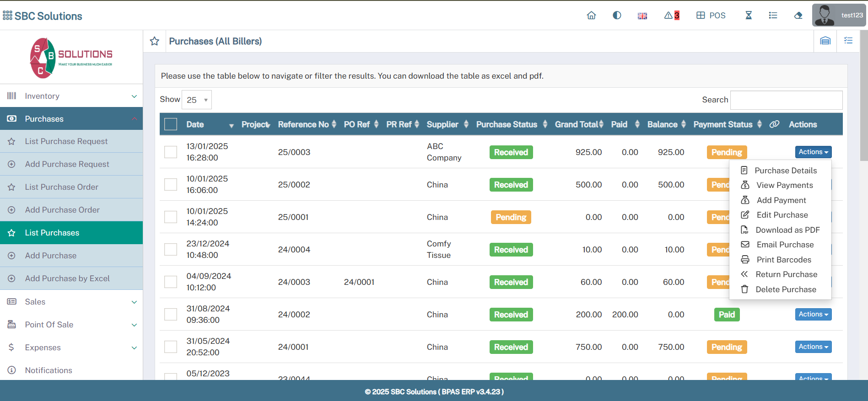868x401 pixels.
Task: Click the Search input field
Action: tap(786, 100)
